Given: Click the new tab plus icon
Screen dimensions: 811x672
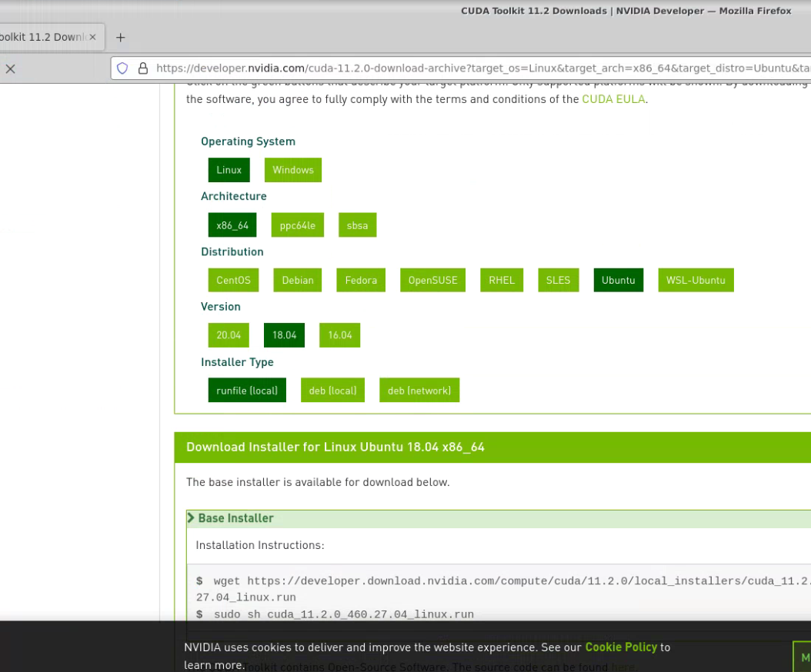Looking at the screenshot, I should pyautogui.click(x=120, y=38).
